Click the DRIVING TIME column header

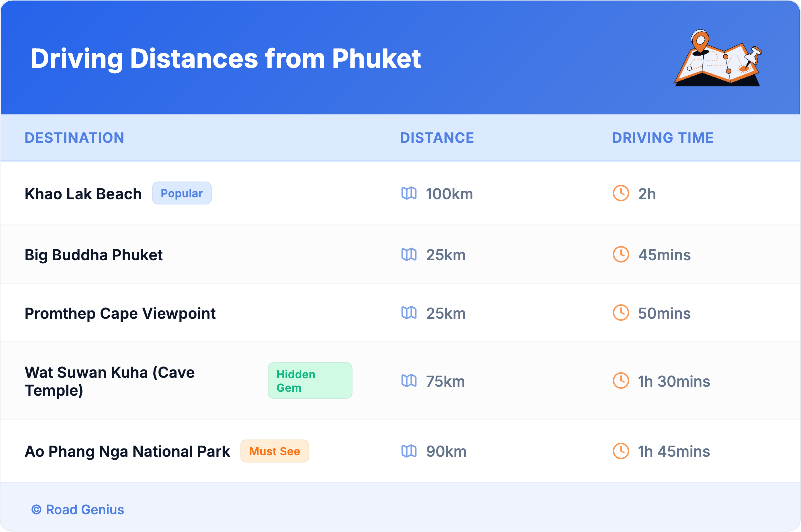click(663, 138)
